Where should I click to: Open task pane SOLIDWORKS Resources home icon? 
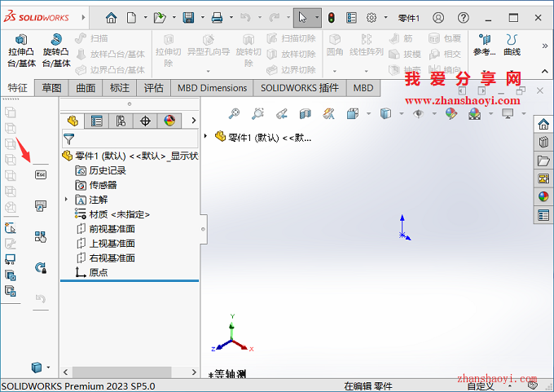coord(543,124)
